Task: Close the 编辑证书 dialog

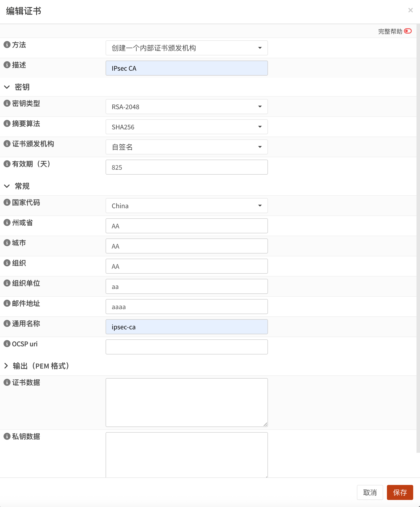Action: coord(410,10)
